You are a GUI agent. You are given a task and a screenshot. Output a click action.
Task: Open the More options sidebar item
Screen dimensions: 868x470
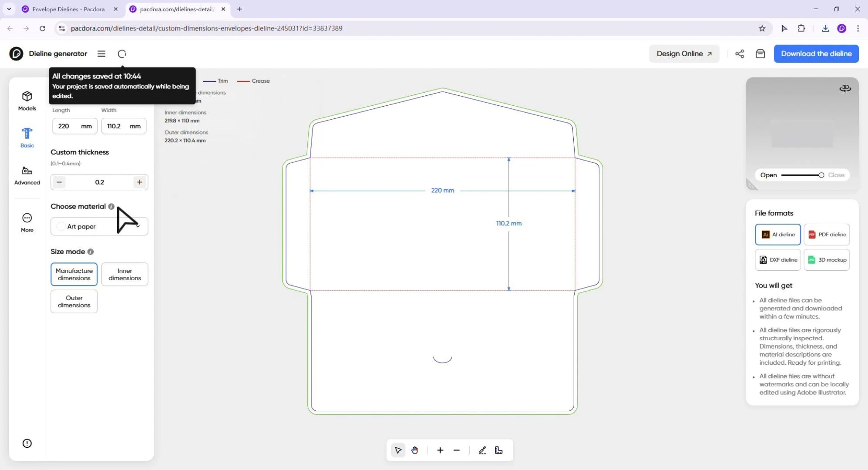pyautogui.click(x=27, y=223)
